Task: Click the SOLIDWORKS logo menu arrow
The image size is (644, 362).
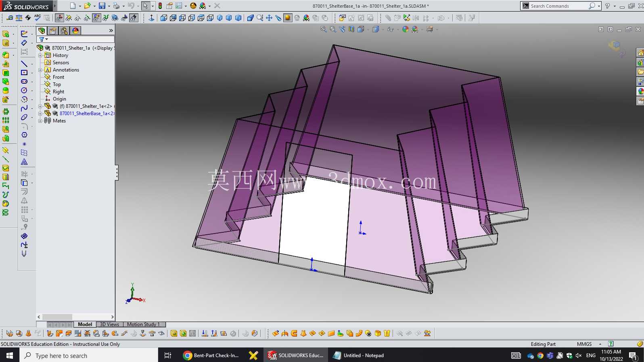Action: click(55, 6)
